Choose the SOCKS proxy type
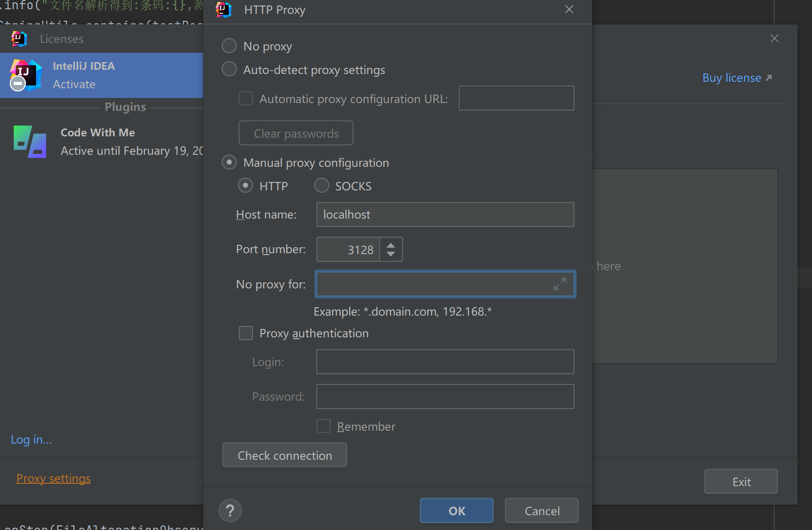Image resolution: width=812 pixels, height=530 pixels. click(322, 186)
